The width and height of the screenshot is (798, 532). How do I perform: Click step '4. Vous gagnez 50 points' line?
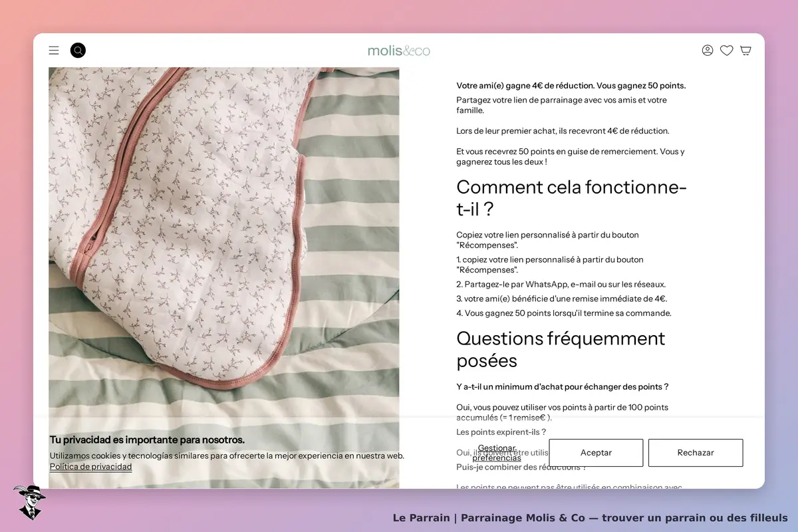pyautogui.click(x=564, y=313)
